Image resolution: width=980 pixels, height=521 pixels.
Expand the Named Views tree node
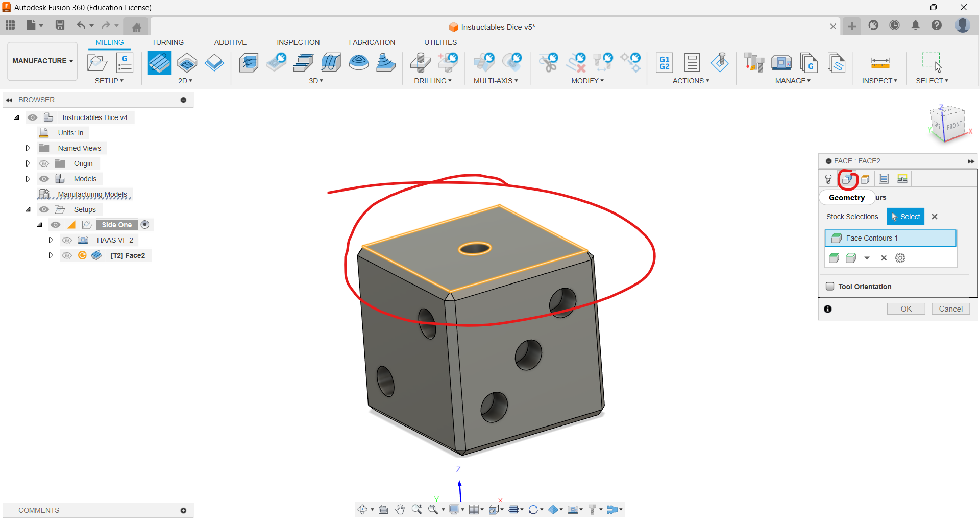[x=28, y=148]
